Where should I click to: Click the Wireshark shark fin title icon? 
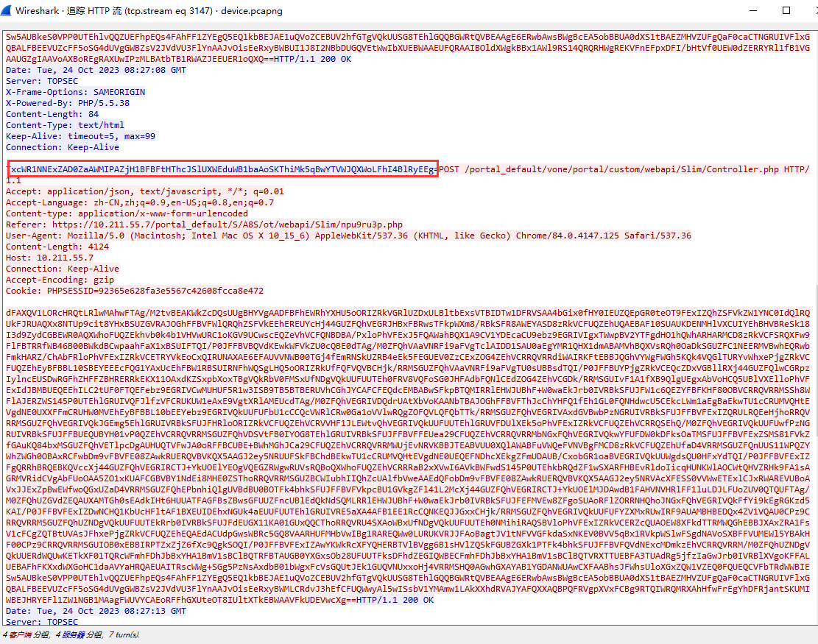tap(6, 10)
